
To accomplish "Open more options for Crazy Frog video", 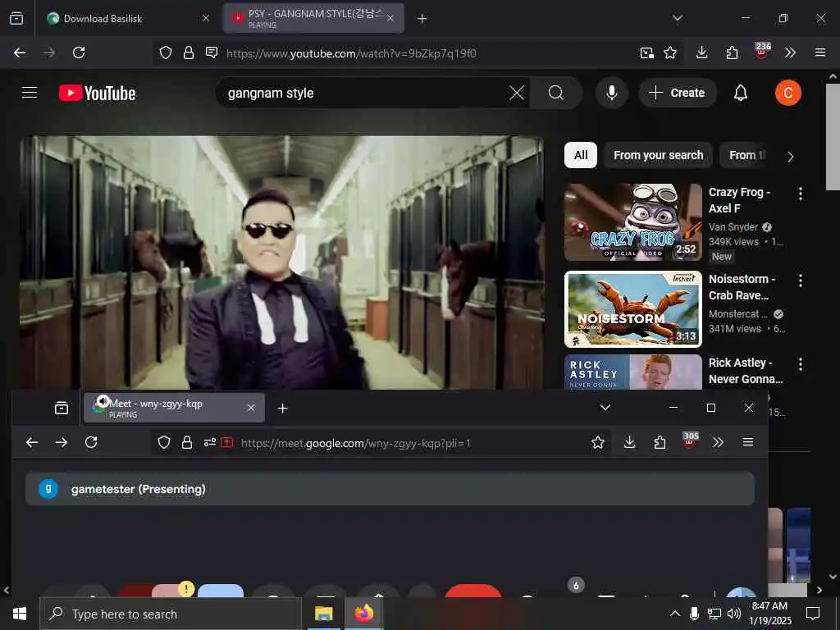I will tap(801, 194).
